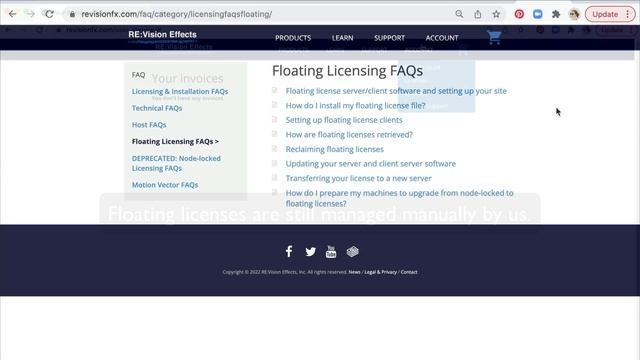Bookmark this page with the star icon

click(x=496, y=14)
